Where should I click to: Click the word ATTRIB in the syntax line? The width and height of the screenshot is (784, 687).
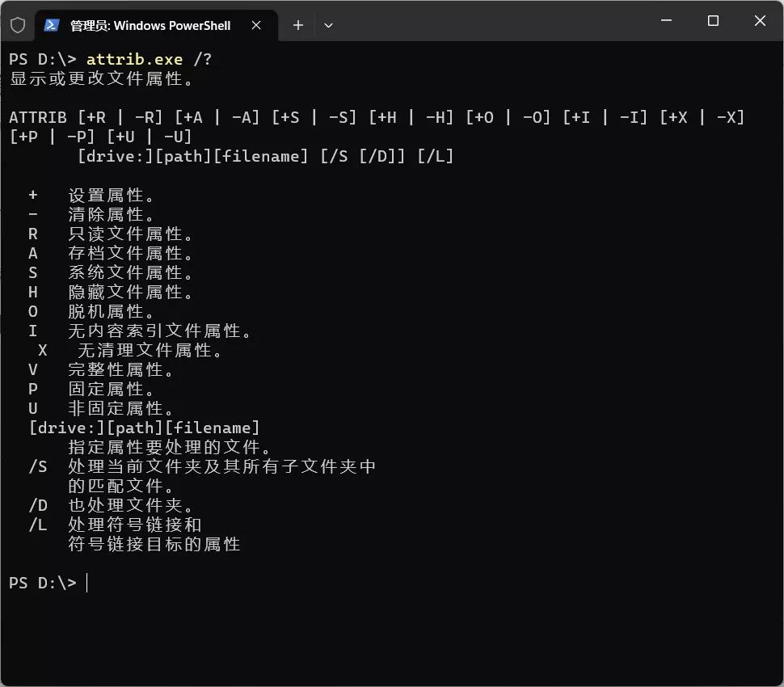(38, 117)
